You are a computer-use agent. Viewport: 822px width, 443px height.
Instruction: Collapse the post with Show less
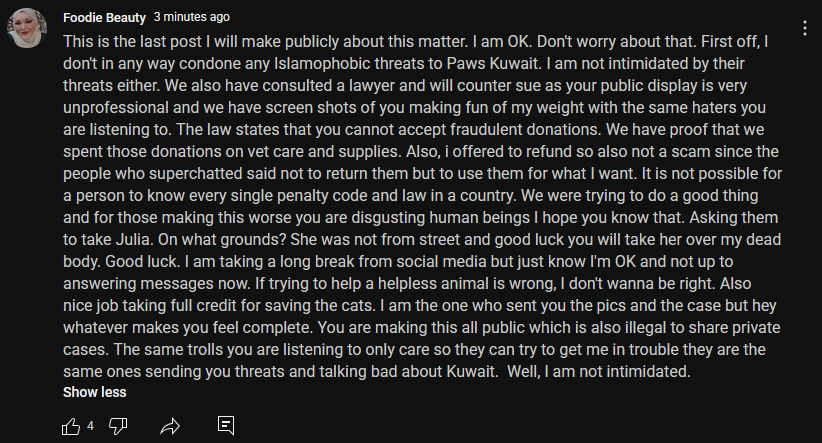tap(94, 392)
